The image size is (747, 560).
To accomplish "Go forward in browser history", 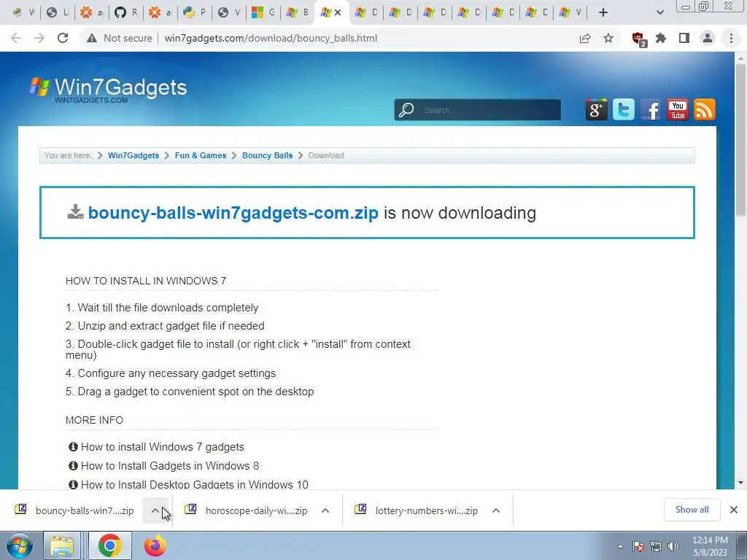I will 39,38.
